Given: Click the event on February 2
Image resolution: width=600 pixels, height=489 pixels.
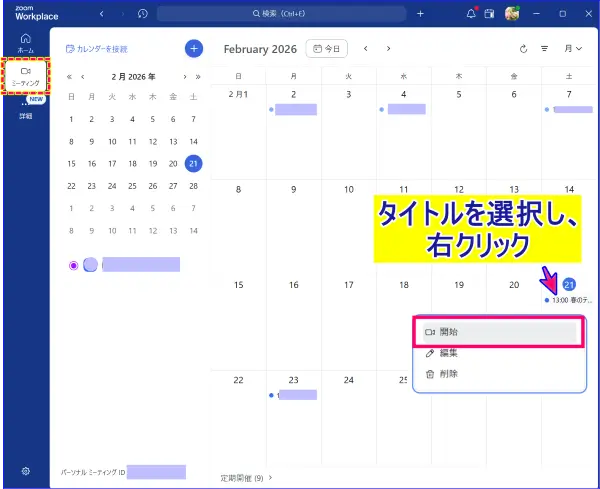Looking at the screenshot, I should coord(293,109).
